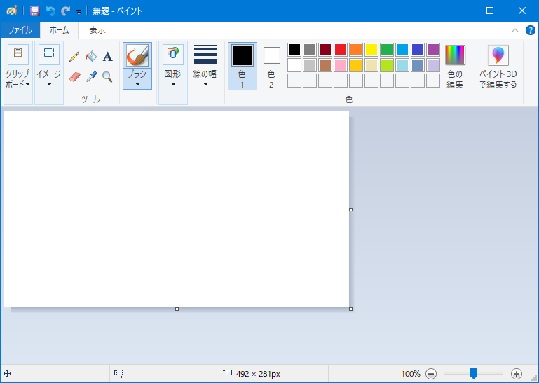Switch to the View tab
539x383 pixels.
coord(97,31)
